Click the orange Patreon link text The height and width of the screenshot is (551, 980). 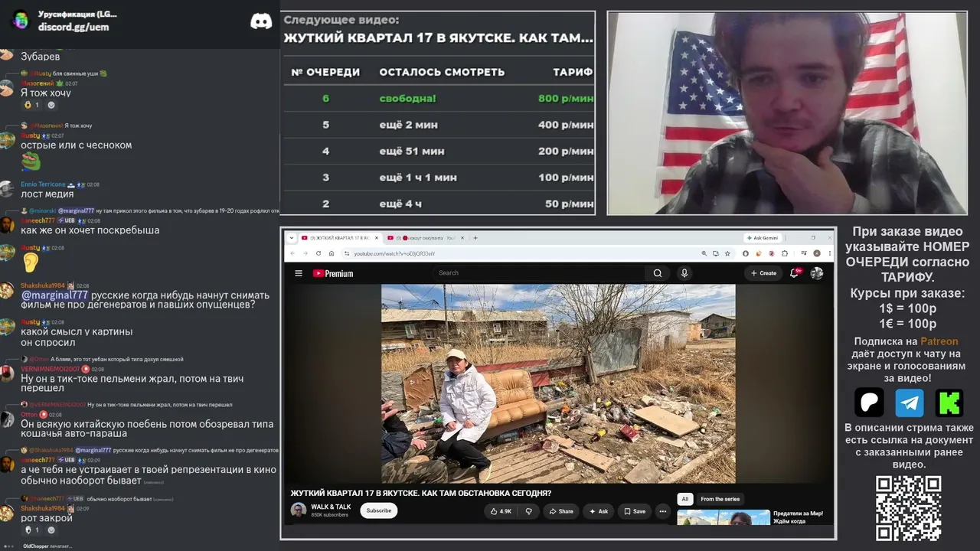pos(939,341)
